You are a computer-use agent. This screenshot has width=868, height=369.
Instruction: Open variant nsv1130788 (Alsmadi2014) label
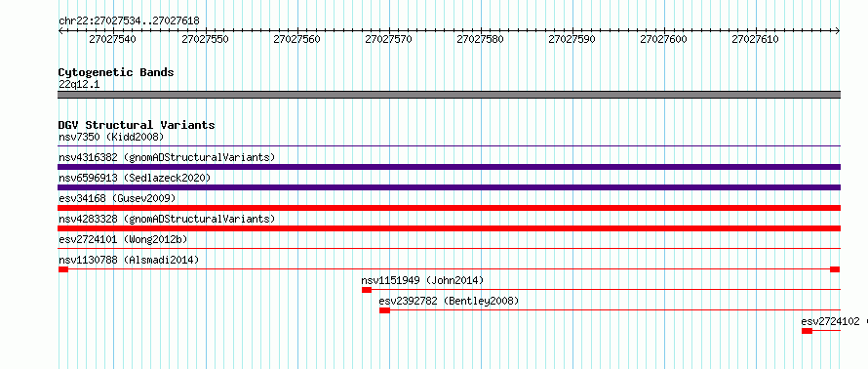click(129, 260)
